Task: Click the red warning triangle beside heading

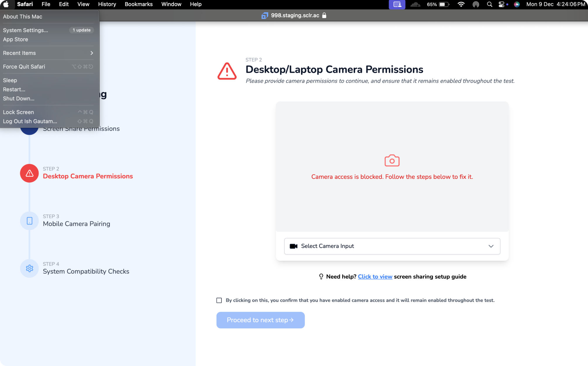Action: pyautogui.click(x=227, y=71)
